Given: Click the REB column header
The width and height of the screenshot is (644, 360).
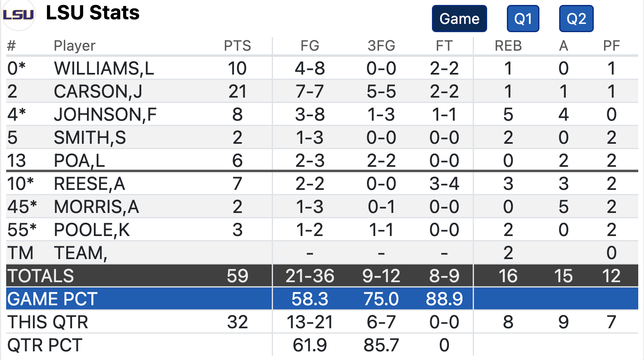Looking at the screenshot, I should 508,45.
